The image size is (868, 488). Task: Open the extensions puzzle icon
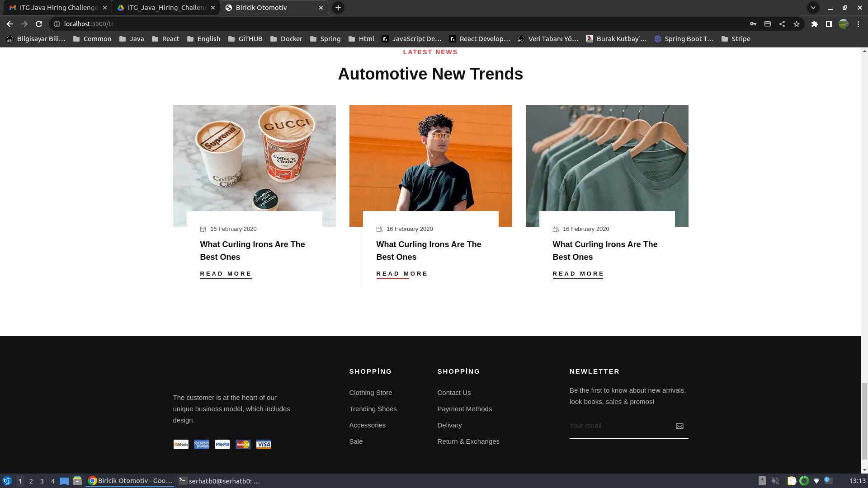coord(814,24)
